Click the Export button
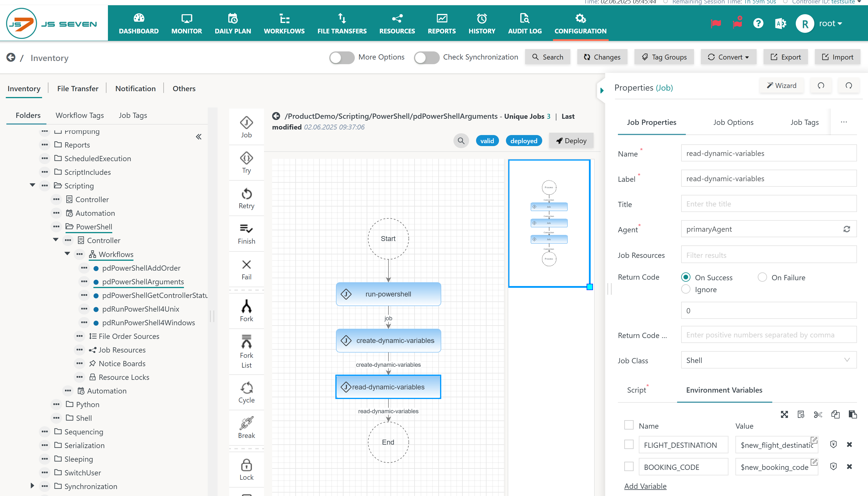Viewport: 868px width, 496px height. 785,57
